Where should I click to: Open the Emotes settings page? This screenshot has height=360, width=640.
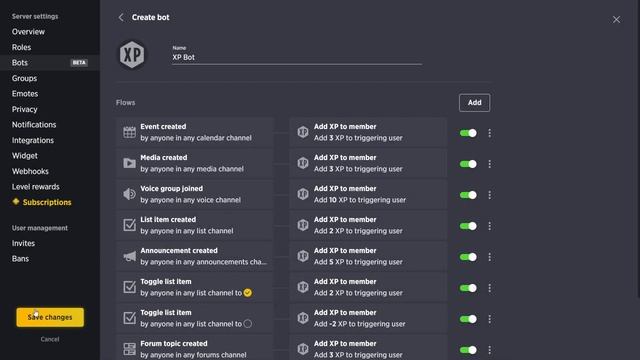coord(25,93)
